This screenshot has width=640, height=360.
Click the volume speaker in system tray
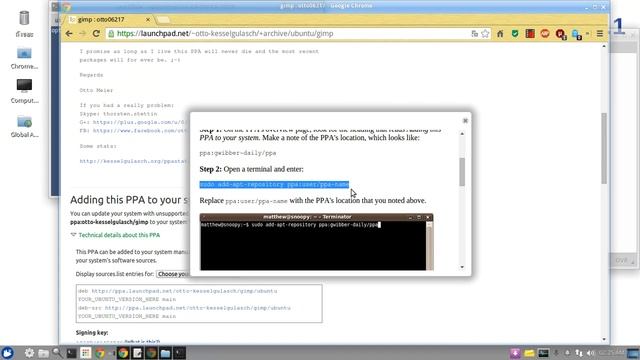click(x=590, y=353)
